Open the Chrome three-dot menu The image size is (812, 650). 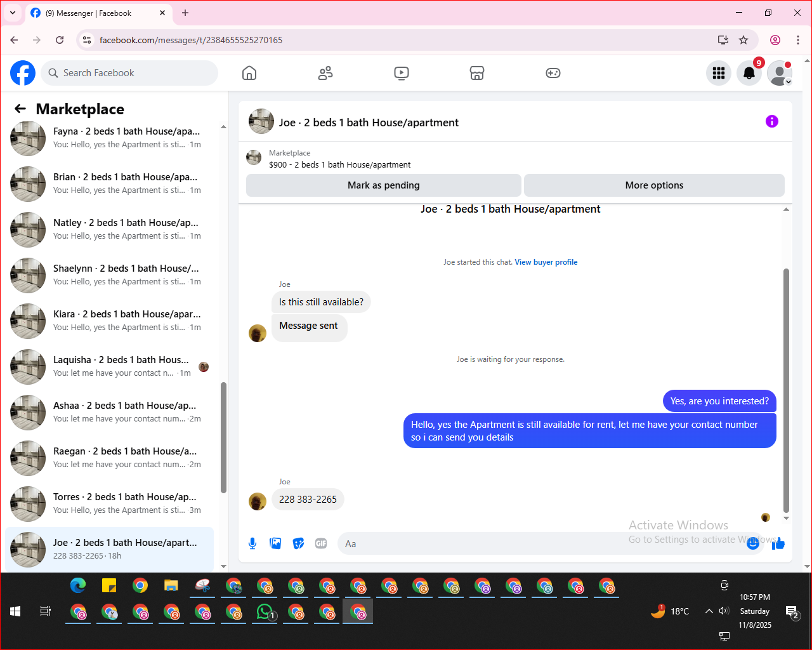pyautogui.click(x=798, y=40)
